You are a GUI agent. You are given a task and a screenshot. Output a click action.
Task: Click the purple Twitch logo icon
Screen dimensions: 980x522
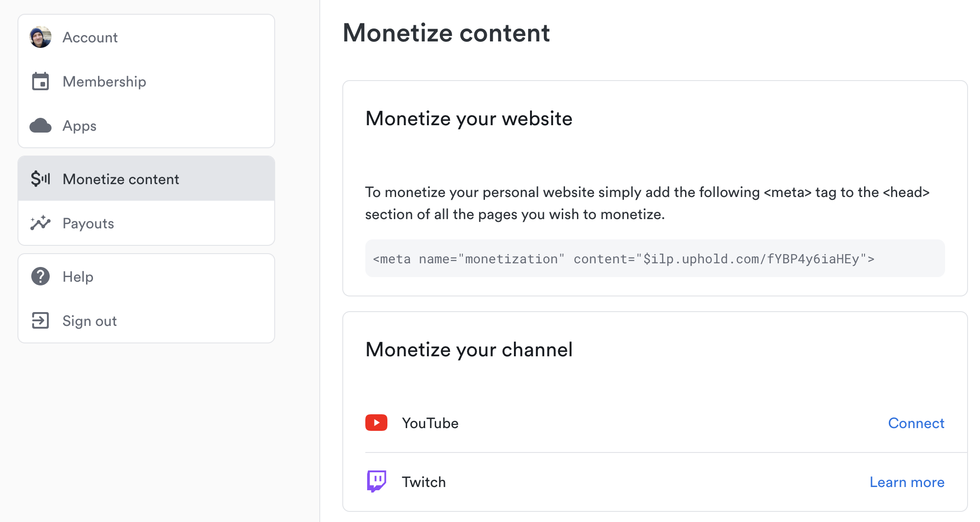tap(376, 481)
